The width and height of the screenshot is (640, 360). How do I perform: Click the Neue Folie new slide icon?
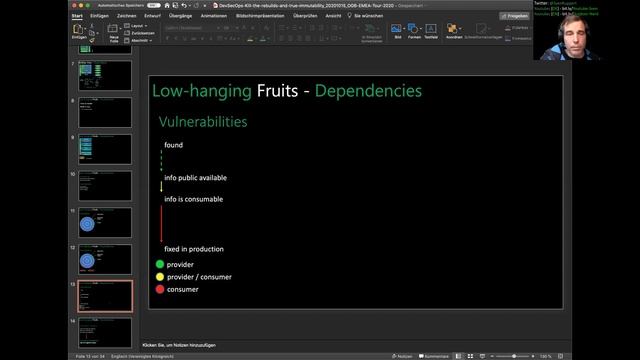pos(112,29)
